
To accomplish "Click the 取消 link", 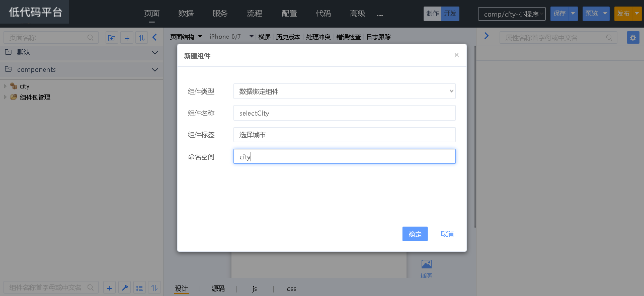I will click(447, 234).
